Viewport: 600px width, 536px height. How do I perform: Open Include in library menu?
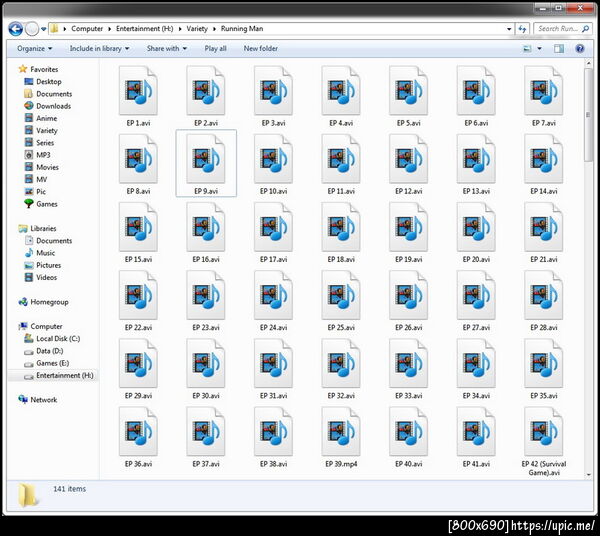[99, 49]
